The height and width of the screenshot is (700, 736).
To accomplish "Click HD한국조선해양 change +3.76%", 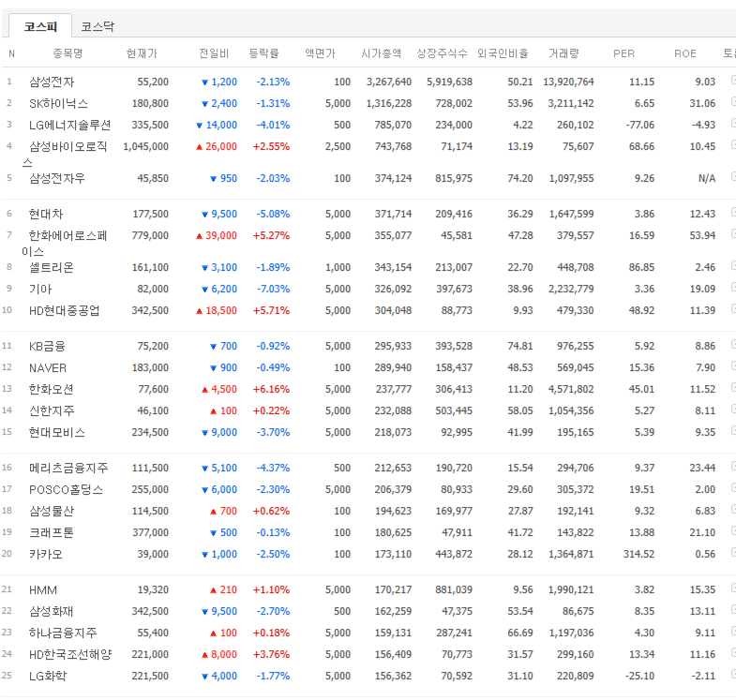I will [271, 655].
